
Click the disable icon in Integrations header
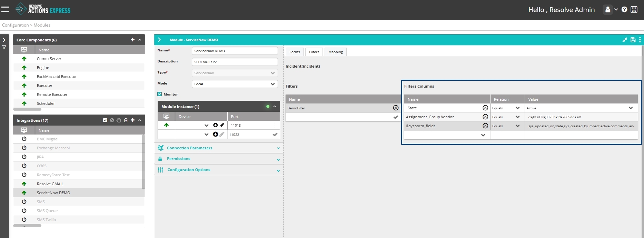point(112,120)
